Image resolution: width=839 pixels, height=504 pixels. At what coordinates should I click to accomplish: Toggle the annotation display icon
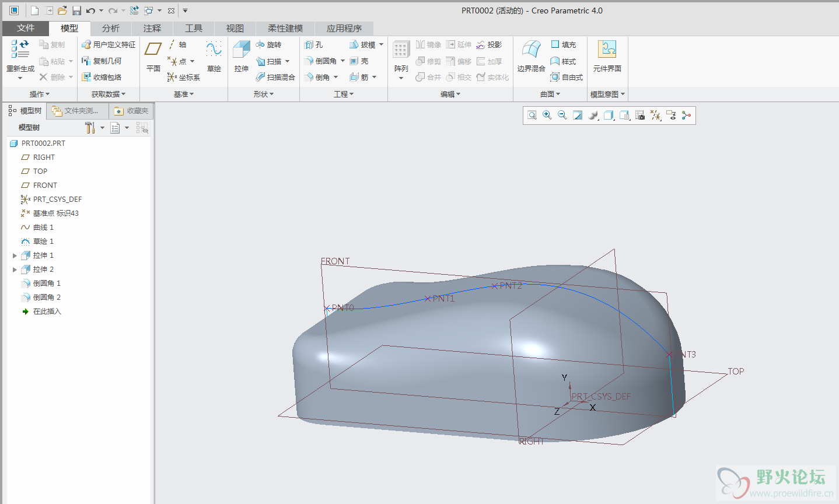(671, 116)
